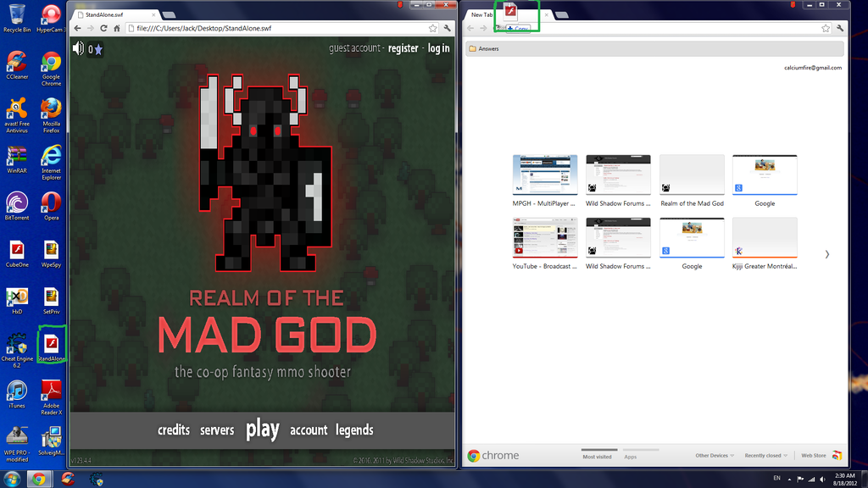Click play in game menu
The width and height of the screenshot is (868, 488).
[263, 430]
